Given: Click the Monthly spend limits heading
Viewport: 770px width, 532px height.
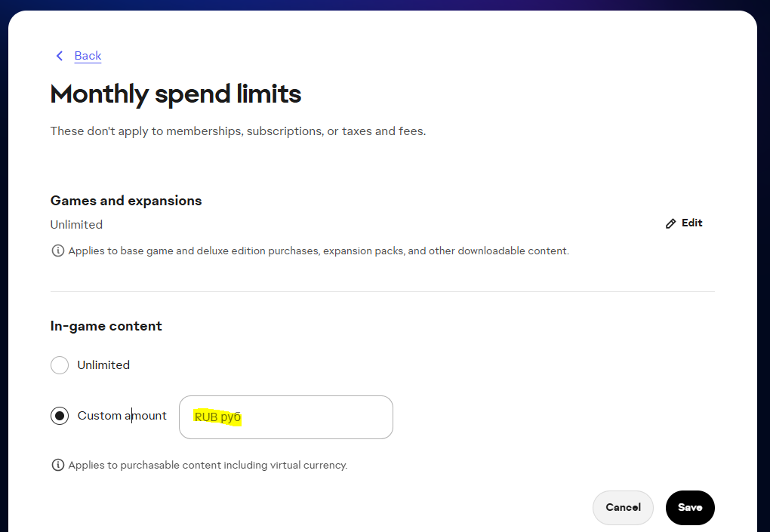Looking at the screenshot, I should click(x=175, y=94).
